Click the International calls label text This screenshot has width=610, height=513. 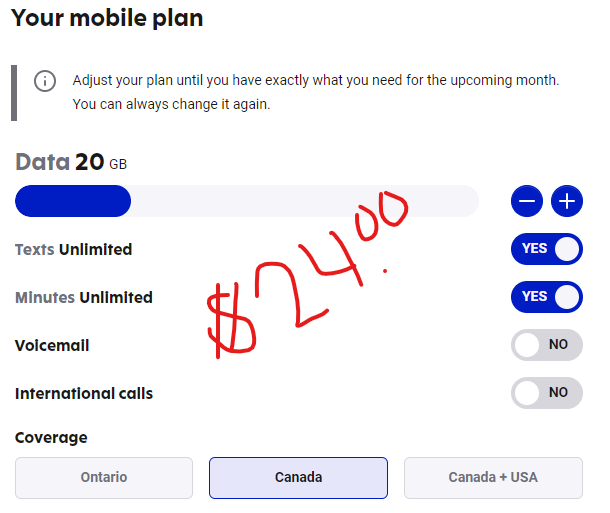84,393
